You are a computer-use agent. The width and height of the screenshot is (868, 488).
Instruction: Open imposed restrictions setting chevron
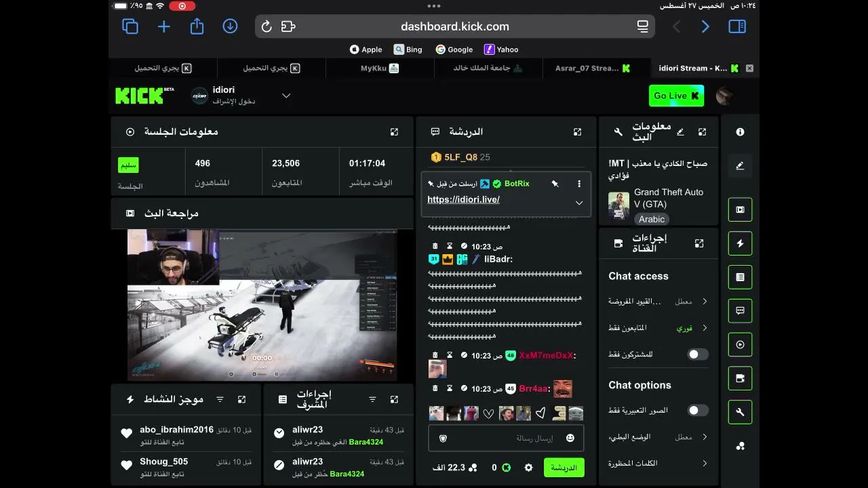tap(705, 301)
